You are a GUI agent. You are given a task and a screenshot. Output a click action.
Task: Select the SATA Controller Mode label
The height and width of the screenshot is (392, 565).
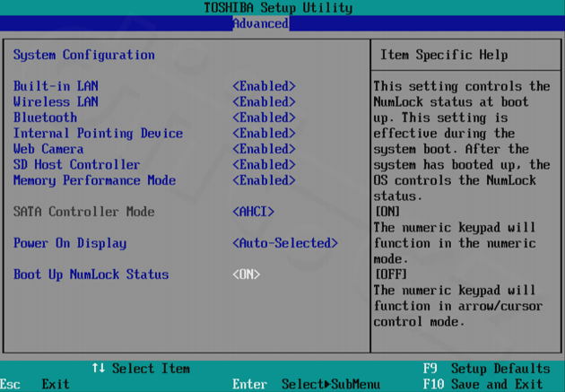84,212
